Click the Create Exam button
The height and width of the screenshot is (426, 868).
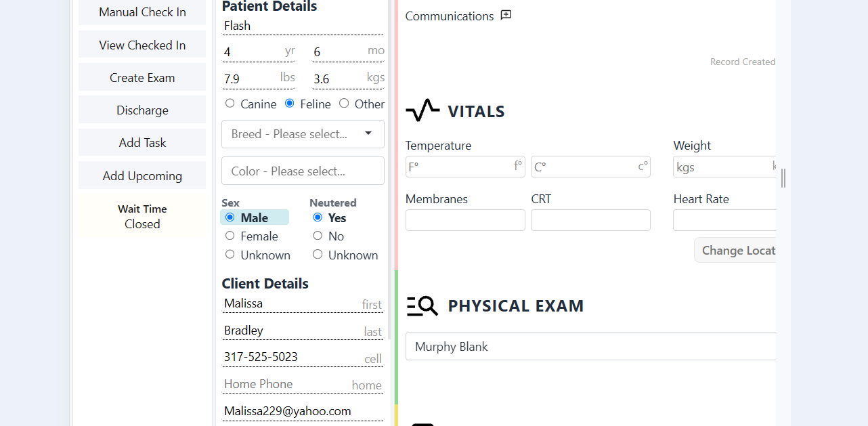[x=142, y=77]
